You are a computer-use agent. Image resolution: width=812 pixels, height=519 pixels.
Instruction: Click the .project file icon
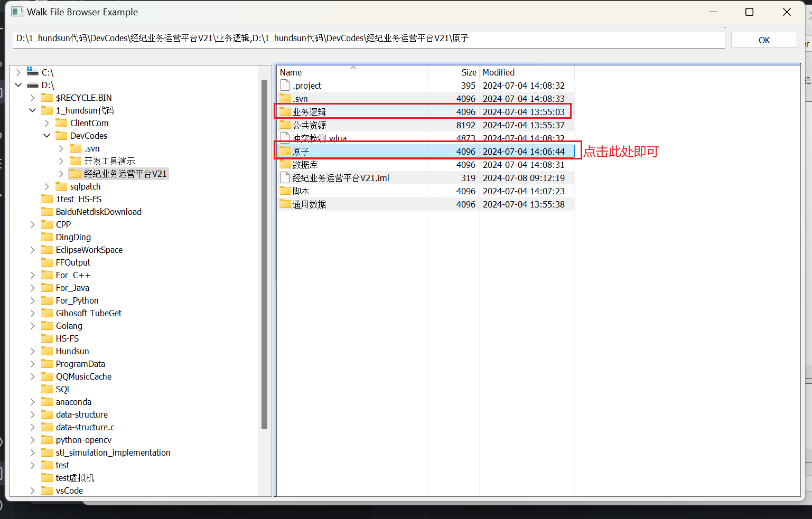click(x=285, y=86)
